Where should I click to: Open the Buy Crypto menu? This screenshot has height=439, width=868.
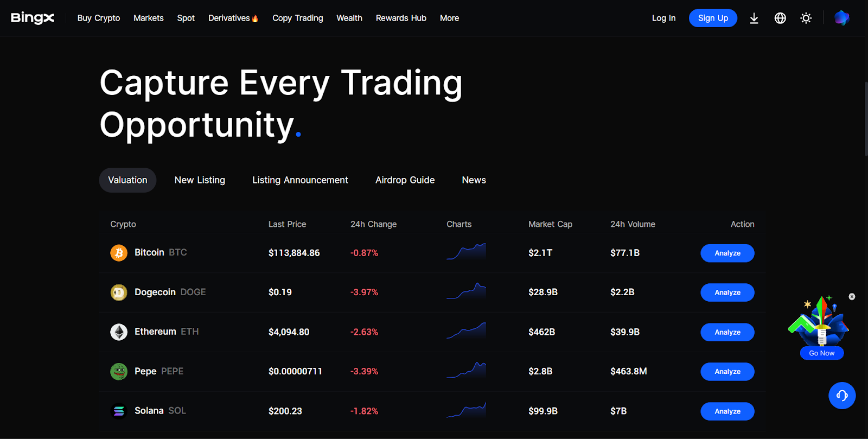[x=99, y=18]
